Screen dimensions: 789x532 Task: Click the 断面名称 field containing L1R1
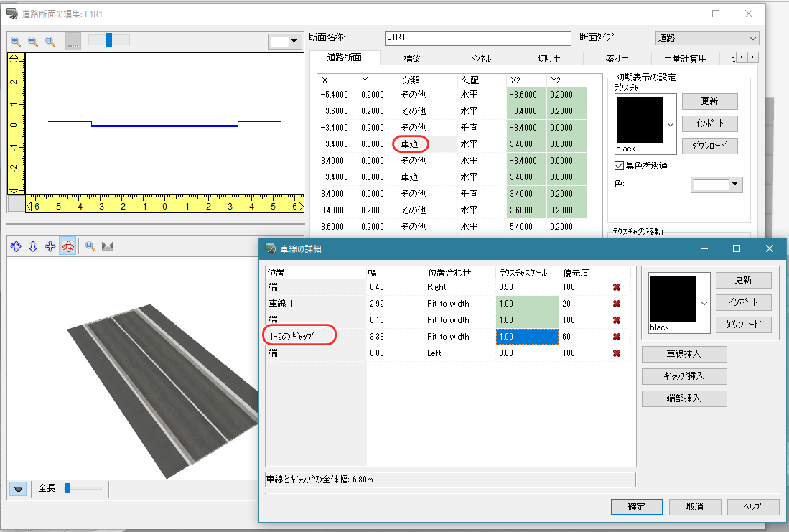tap(478, 38)
